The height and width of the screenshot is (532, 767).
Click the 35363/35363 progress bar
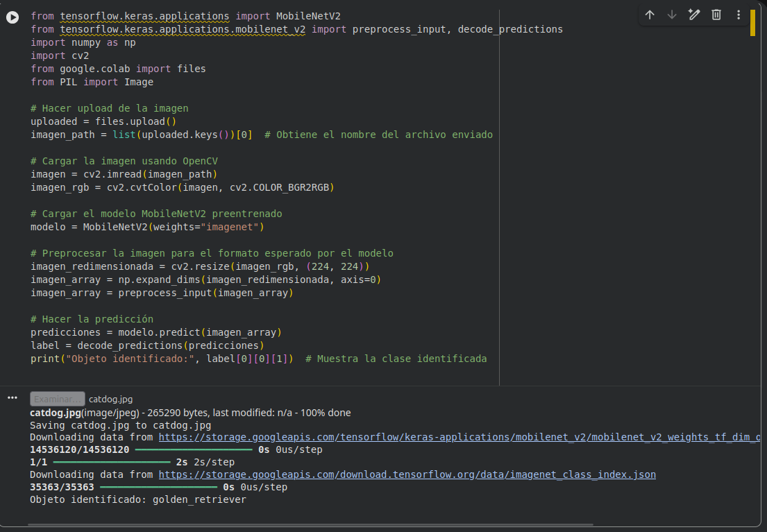coord(158,487)
